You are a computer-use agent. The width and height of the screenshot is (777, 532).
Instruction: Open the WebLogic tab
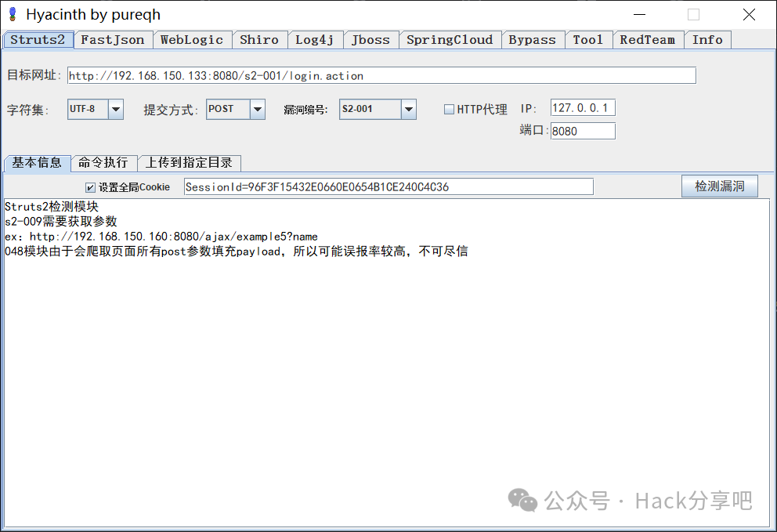point(192,40)
